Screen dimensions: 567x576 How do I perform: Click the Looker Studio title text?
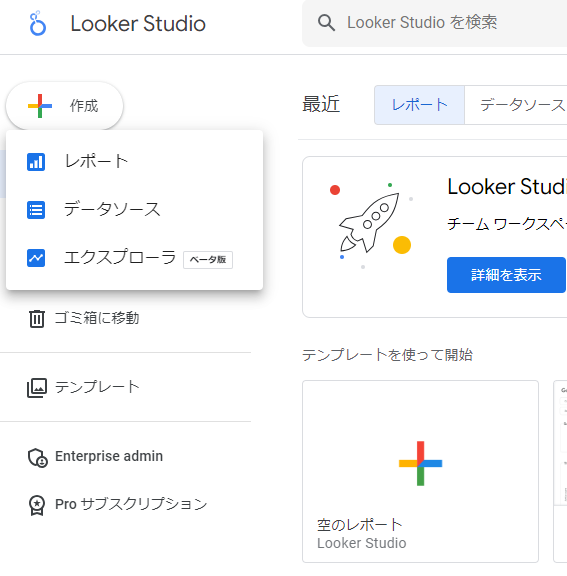[138, 24]
